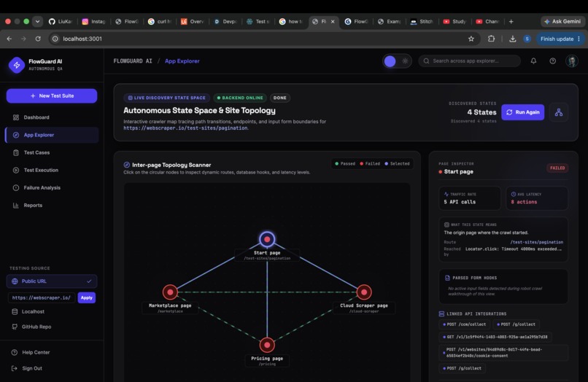The image size is (588, 382).
Task: Select App Explorer sidebar item
Action: pyautogui.click(x=52, y=135)
